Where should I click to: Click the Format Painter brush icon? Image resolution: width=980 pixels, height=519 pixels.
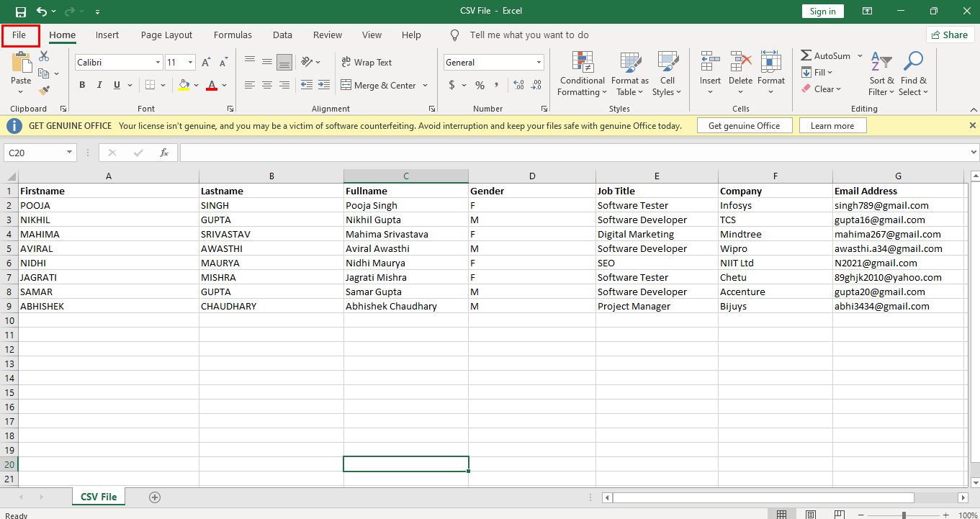44,90
